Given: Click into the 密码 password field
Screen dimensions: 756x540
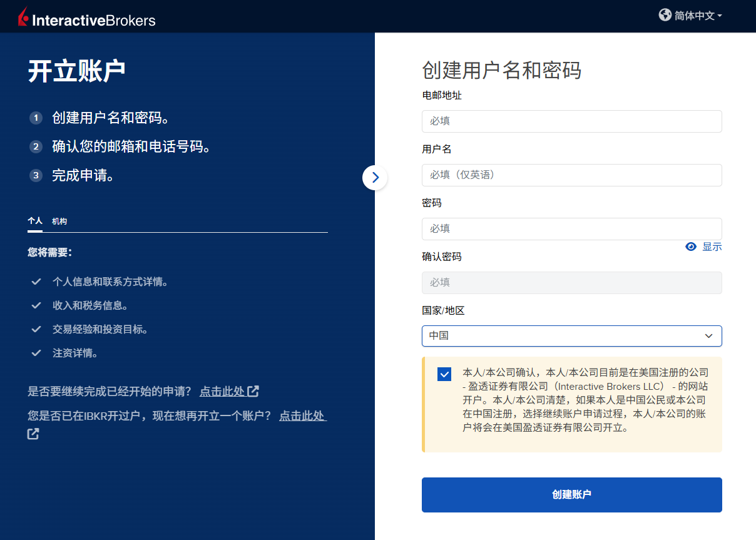Looking at the screenshot, I should (571, 229).
